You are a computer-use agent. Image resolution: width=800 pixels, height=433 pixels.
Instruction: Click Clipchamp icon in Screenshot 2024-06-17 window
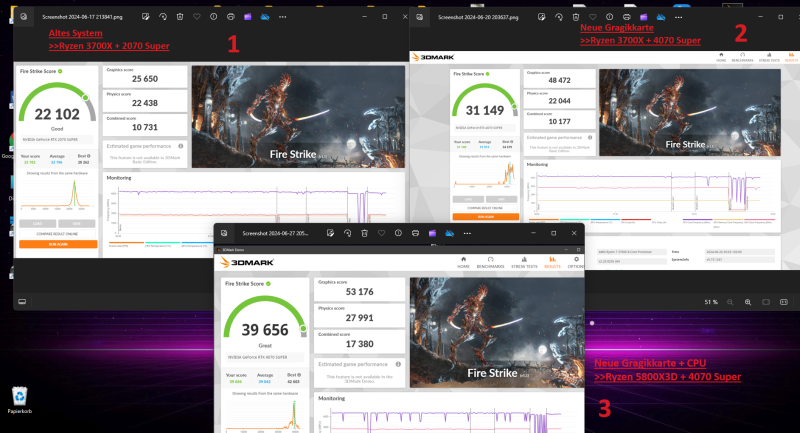coord(247,17)
